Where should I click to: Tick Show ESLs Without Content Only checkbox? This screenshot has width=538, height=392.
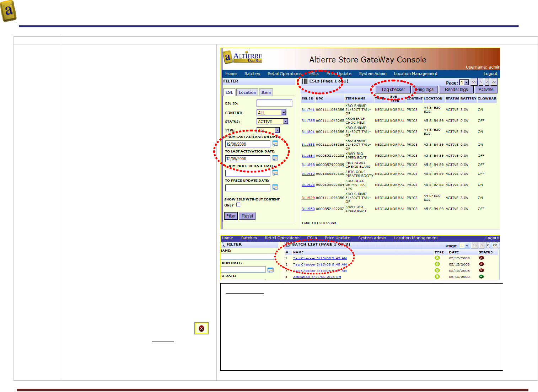[238, 205]
